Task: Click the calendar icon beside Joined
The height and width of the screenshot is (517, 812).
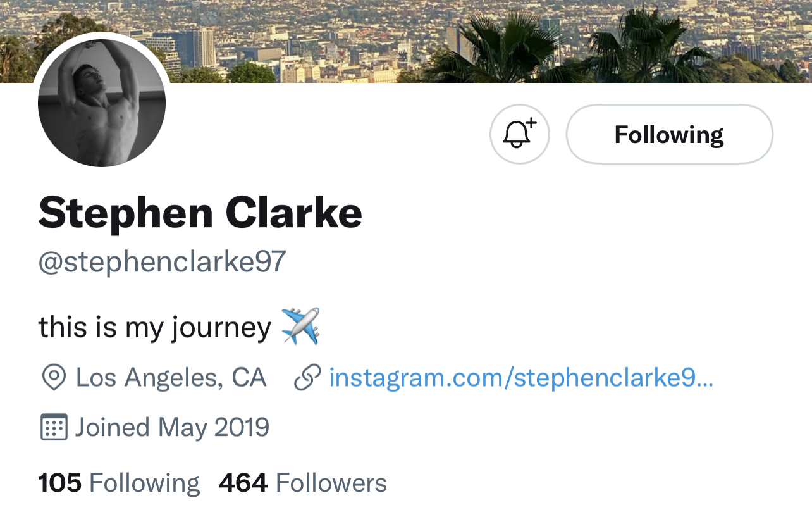Action: click(x=54, y=428)
